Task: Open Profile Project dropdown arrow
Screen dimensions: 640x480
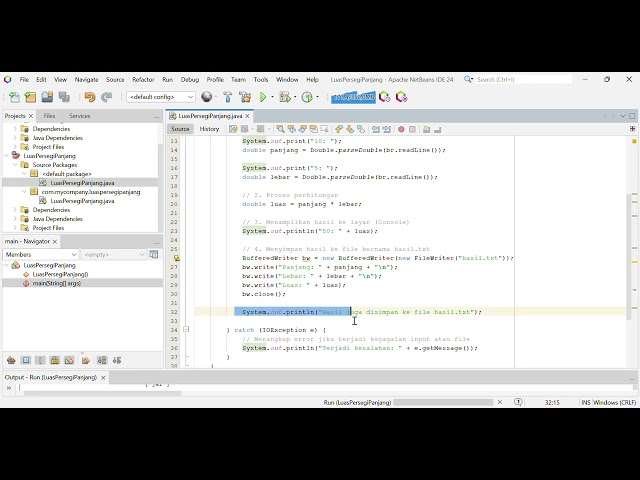Action: point(317,97)
